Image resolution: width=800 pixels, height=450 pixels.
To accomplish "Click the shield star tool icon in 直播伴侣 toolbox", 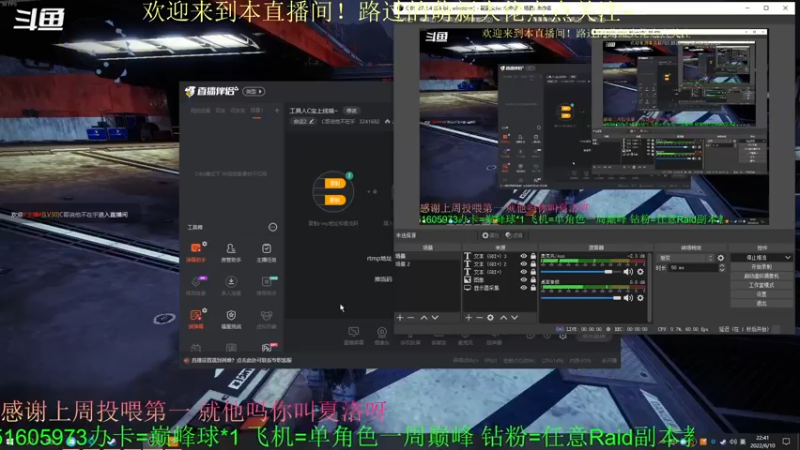I will (231, 315).
